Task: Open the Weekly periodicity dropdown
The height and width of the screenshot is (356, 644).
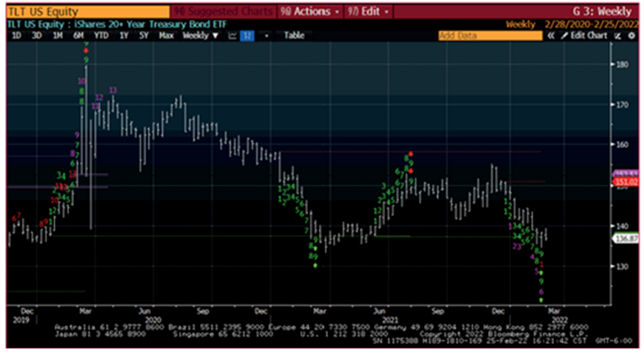Action: tap(201, 35)
